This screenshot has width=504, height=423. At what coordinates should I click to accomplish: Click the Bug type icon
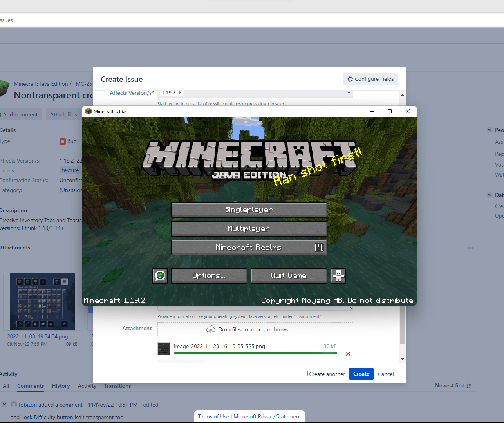click(x=63, y=141)
